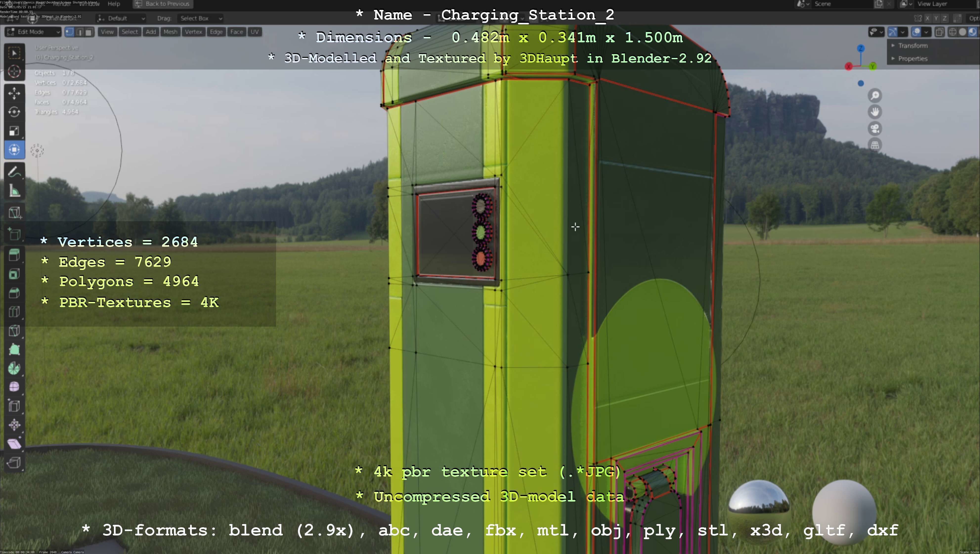
Task: Expand the Transform panel
Action: click(x=912, y=46)
